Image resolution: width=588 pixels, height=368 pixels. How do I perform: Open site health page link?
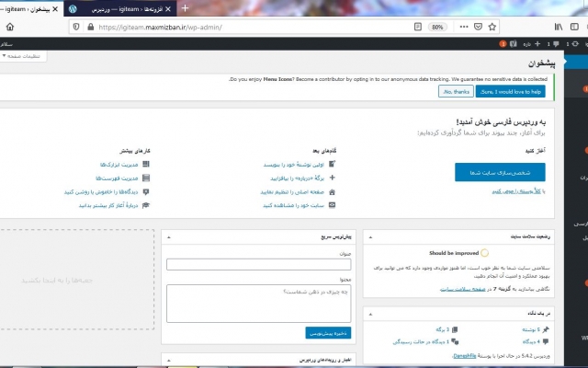point(463,289)
